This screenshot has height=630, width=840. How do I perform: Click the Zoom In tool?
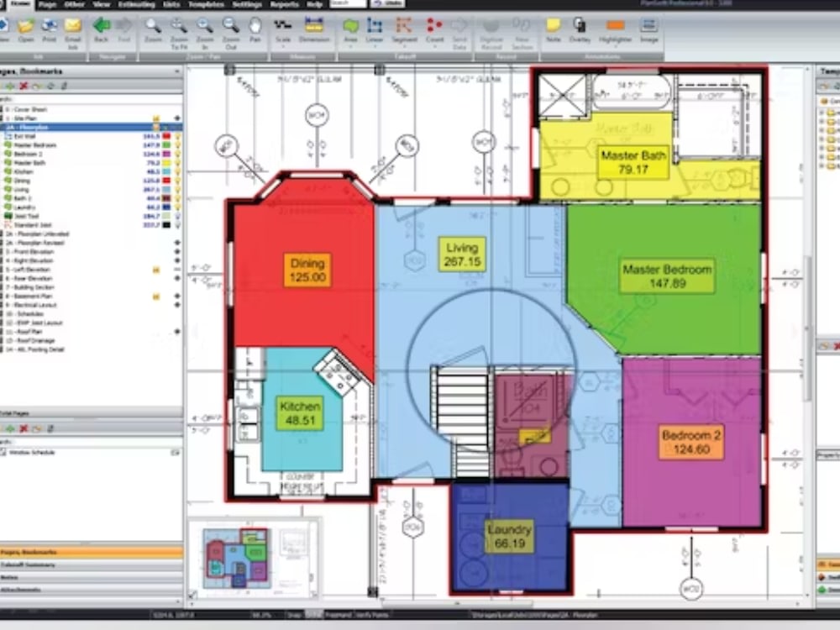coord(205,32)
